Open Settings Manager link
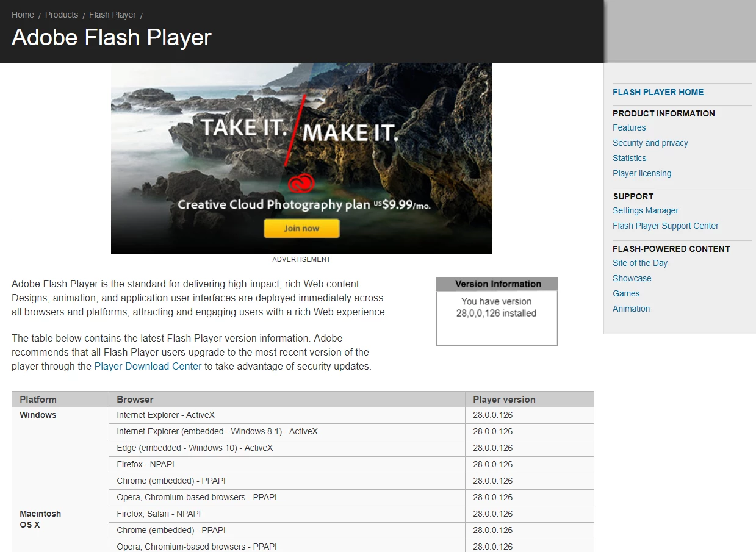This screenshot has width=756, height=552. point(646,210)
